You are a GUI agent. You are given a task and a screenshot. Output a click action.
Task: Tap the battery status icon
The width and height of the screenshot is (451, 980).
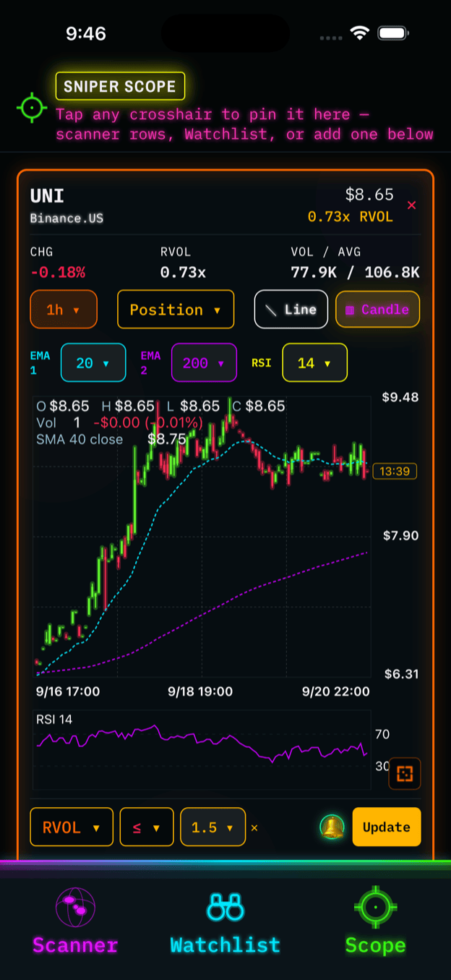pyautogui.click(x=394, y=33)
